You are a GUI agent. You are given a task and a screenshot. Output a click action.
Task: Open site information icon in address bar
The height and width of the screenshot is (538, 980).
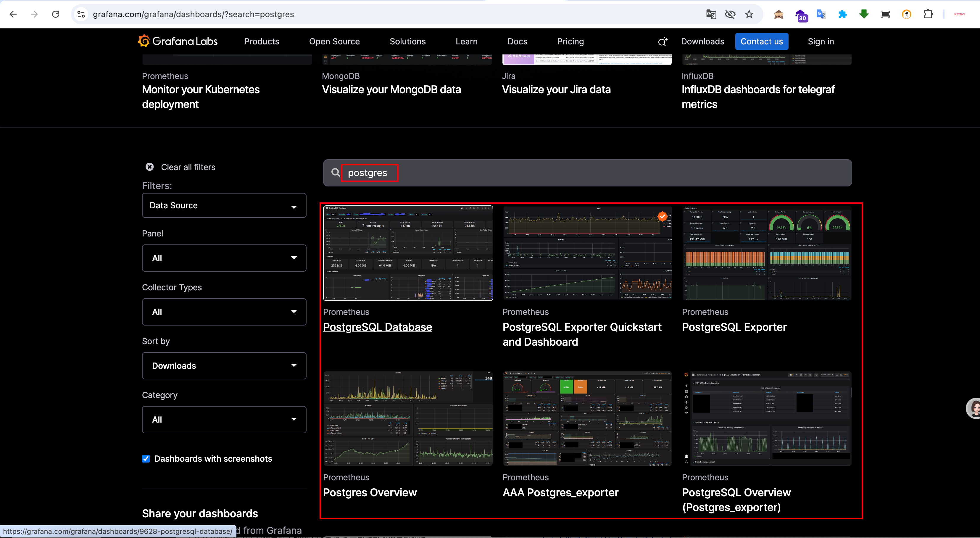81,14
